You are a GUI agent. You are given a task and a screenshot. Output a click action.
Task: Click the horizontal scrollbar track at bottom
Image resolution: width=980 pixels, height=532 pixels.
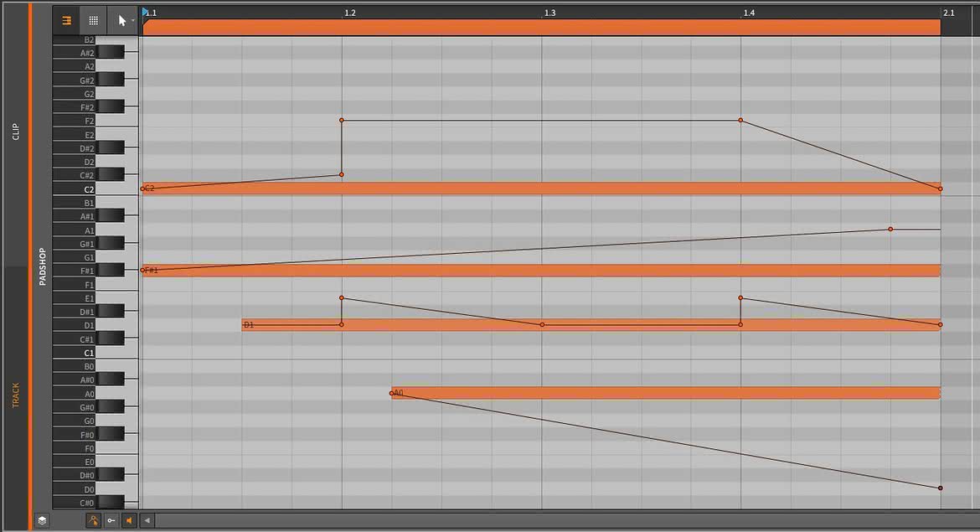tap(567, 520)
